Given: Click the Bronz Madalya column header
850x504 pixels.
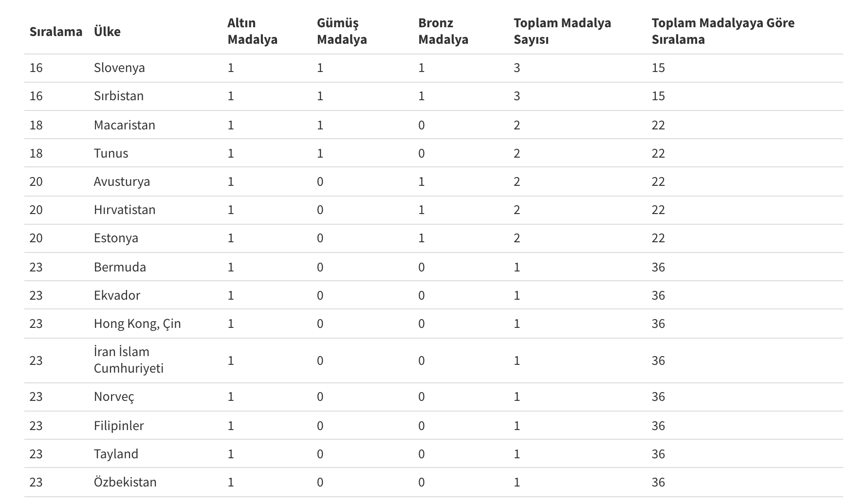Looking at the screenshot, I should (x=443, y=31).
